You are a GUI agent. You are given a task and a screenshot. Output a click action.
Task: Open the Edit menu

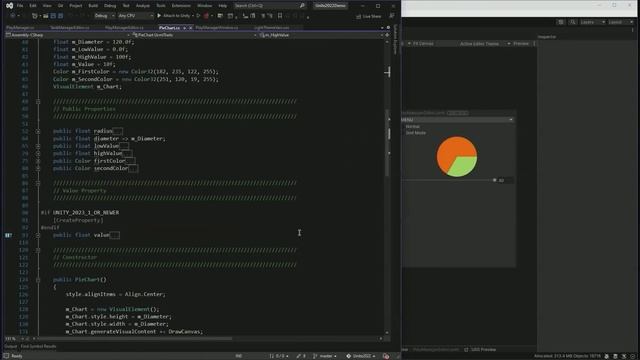click(x=33, y=6)
